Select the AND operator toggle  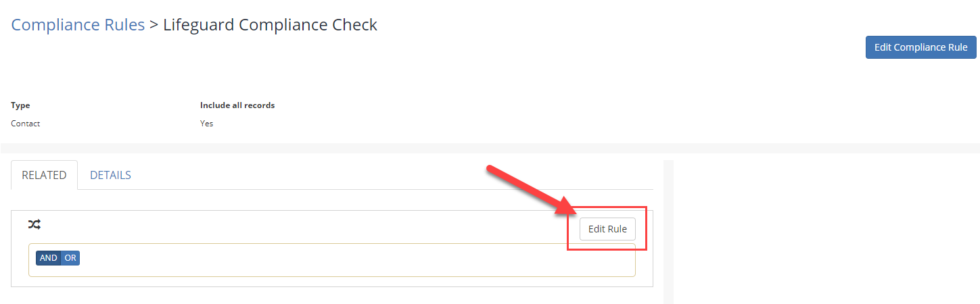49,258
